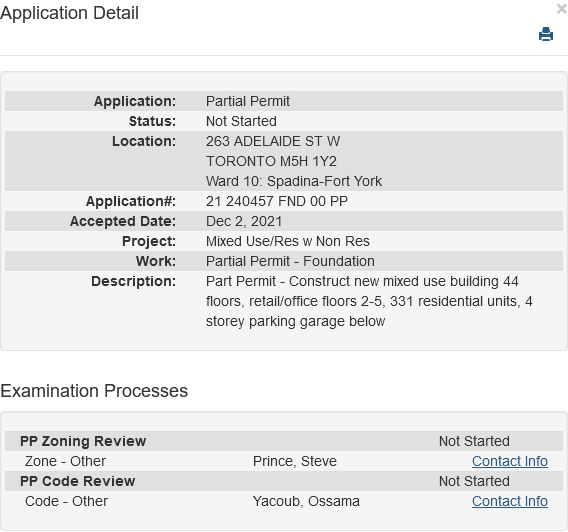Click the 263 ADELAIDE ST W address
The width and height of the screenshot is (568, 532).
click(x=273, y=141)
